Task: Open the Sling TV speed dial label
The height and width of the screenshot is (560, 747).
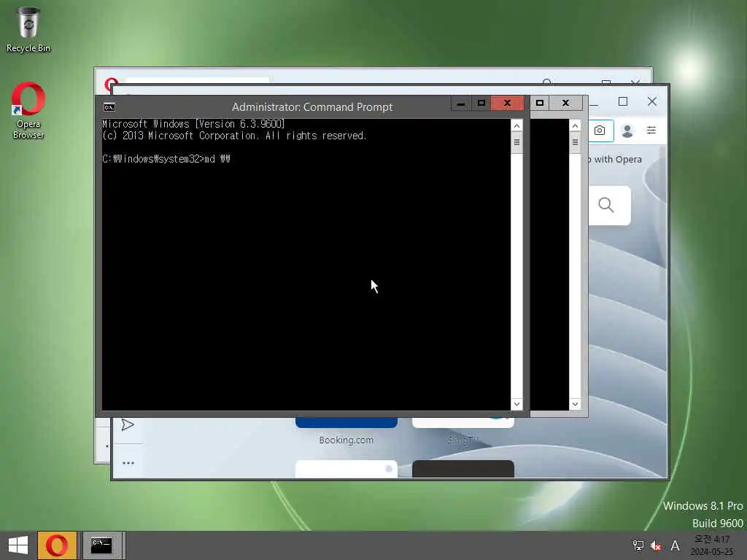Action: pos(463,440)
